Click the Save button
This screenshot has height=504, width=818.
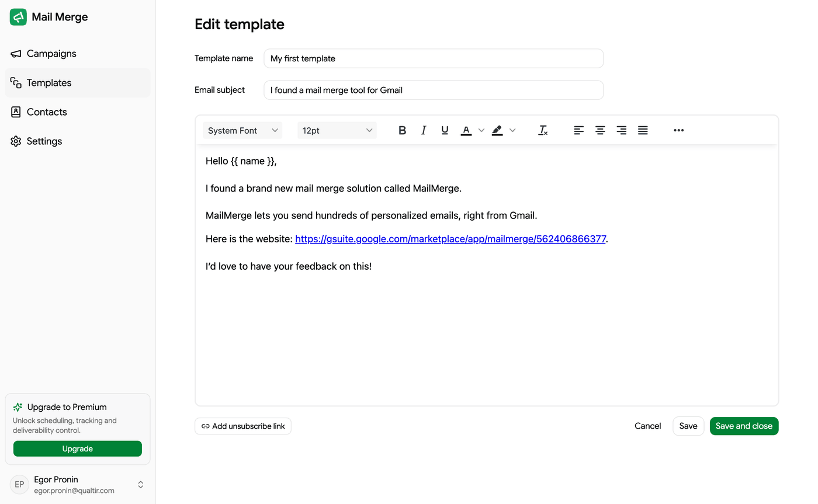point(688,426)
